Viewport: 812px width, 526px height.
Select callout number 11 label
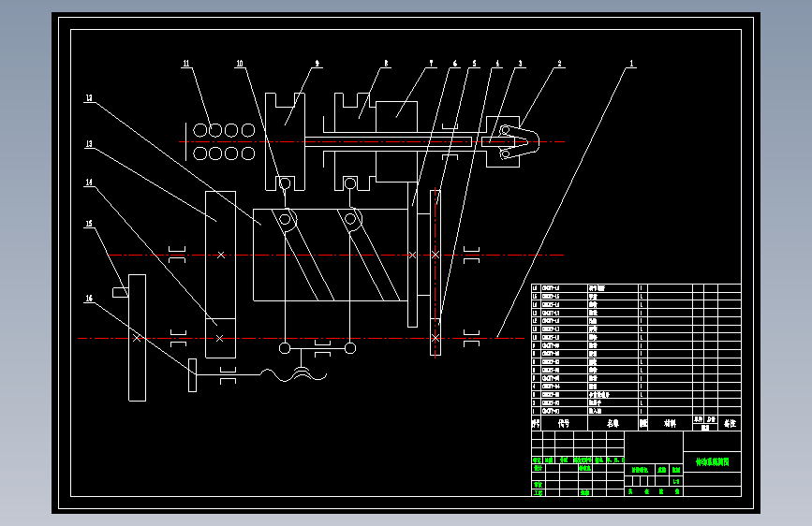pos(186,63)
